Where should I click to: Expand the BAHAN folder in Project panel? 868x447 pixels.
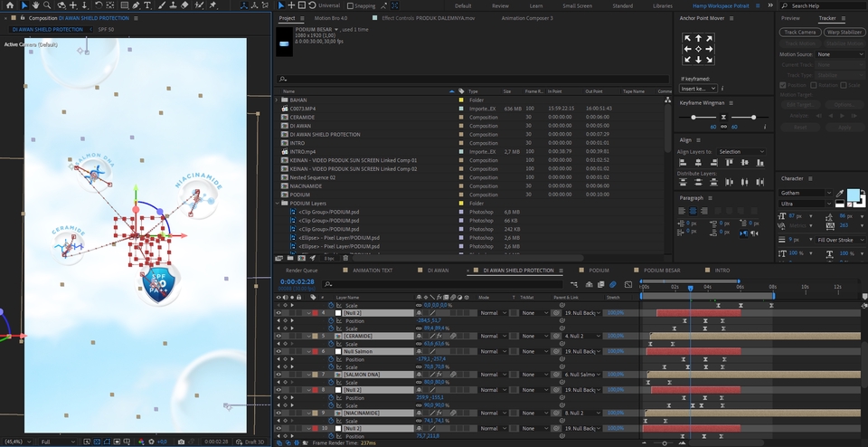[277, 100]
